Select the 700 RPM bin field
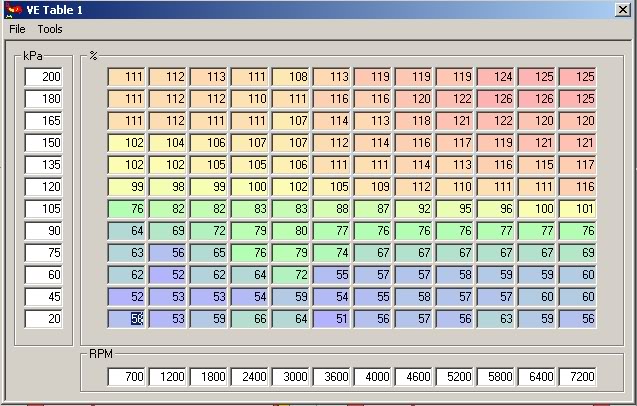 [x=126, y=376]
